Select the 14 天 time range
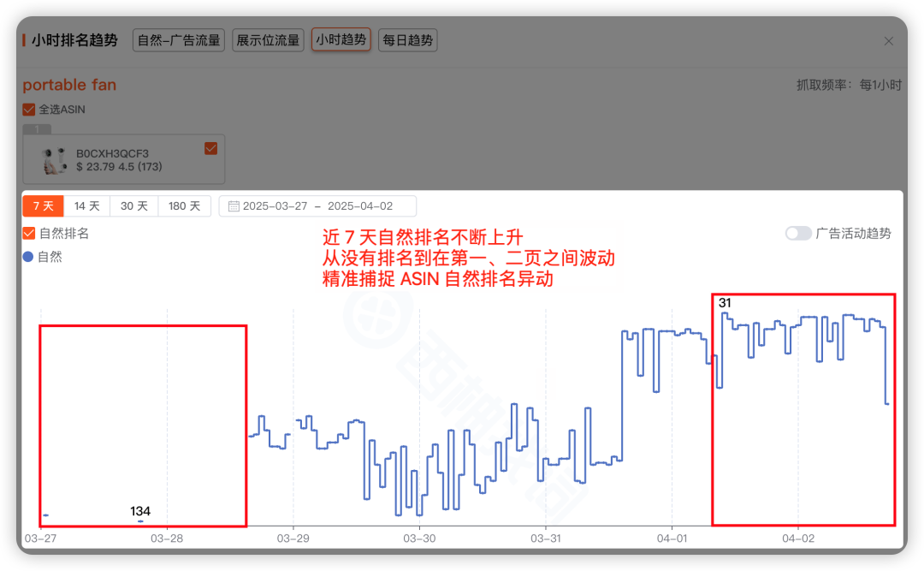This screenshot has height=571, width=924. [x=86, y=205]
